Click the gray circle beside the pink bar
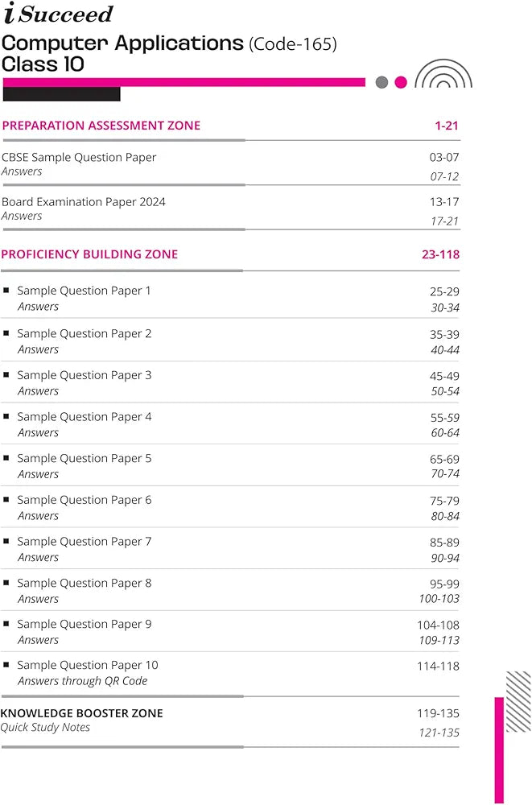The image size is (532, 805). click(x=381, y=82)
